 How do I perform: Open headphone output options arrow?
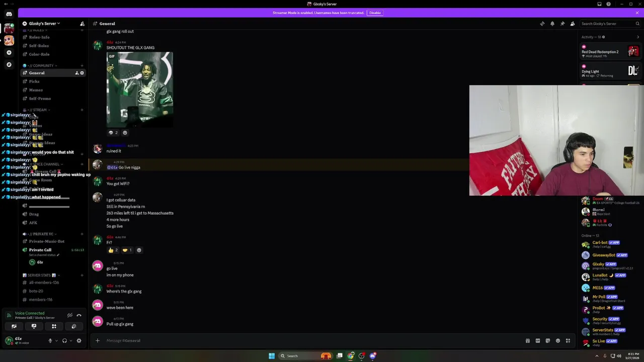[70, 340]
